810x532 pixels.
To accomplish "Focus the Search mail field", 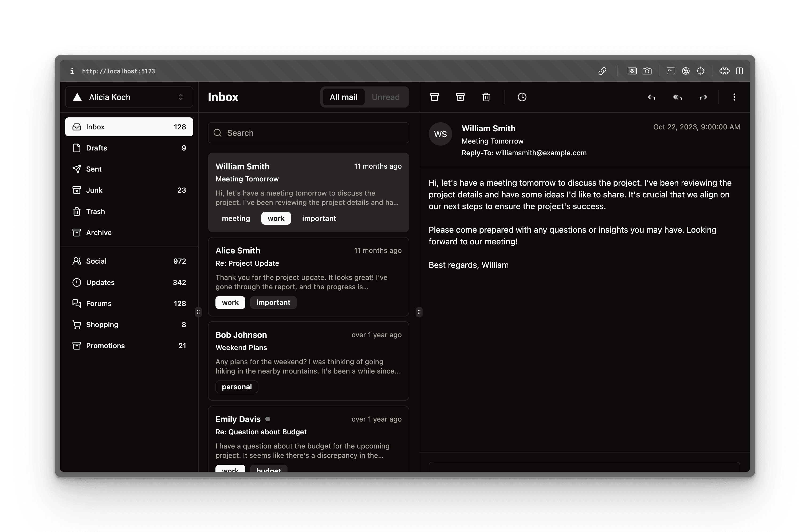I will click(313, 133).
